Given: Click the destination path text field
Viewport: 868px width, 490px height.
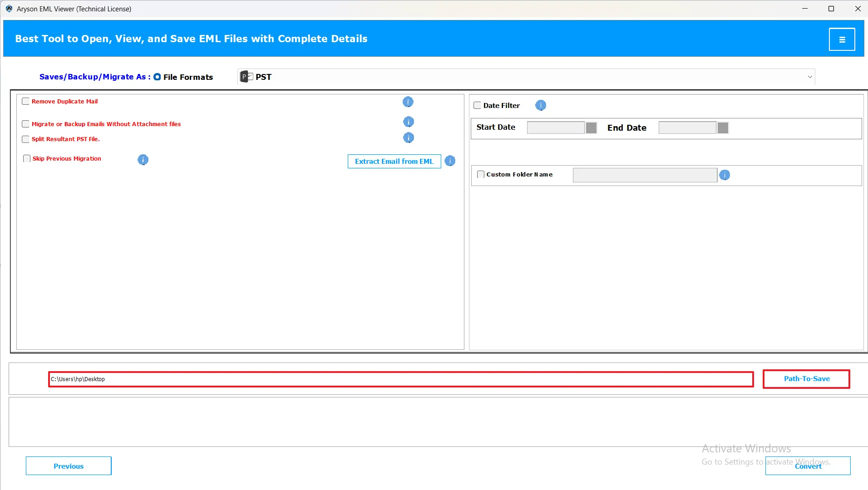Looking at the screenshot, I should pos(400,379).
